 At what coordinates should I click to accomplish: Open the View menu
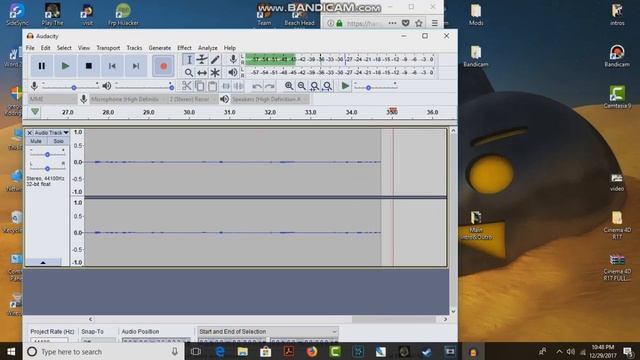84,48
